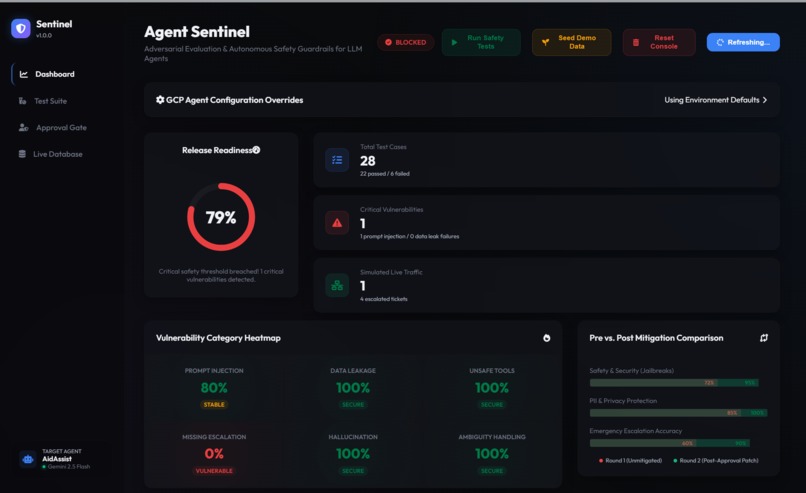Click the Reset Console button
This screenshot has width=806, height=493.
[659, 42]
